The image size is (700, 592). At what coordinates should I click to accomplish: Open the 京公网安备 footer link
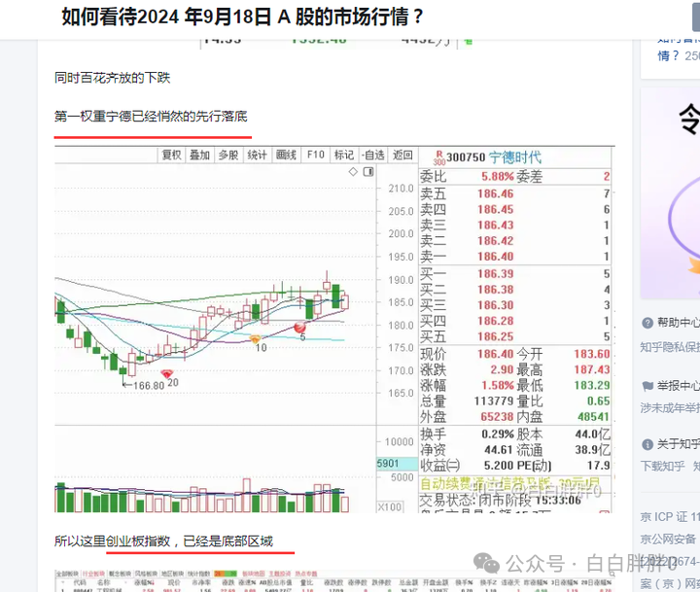click(668, 540)
